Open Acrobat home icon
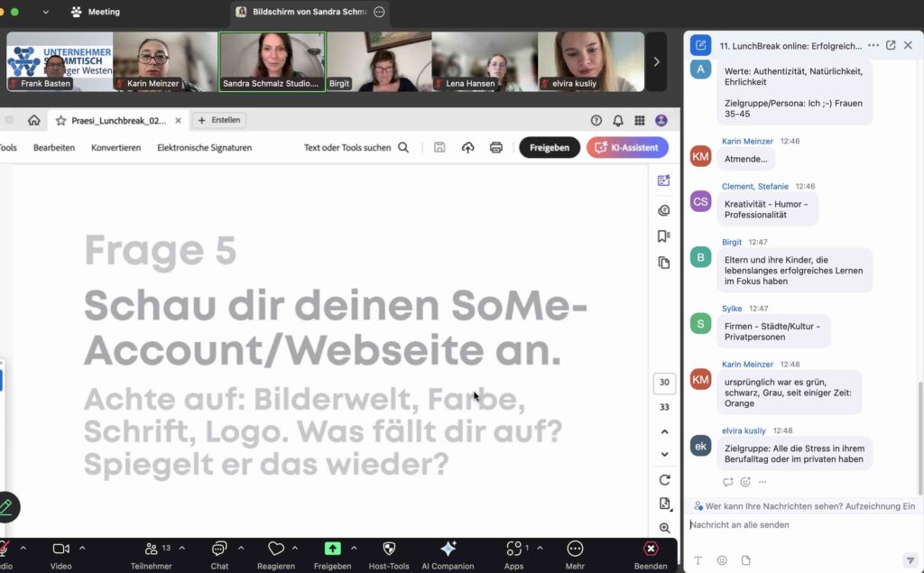Viewport: 924px width, 573px height. pyautogui.click(x=34, y=120)
